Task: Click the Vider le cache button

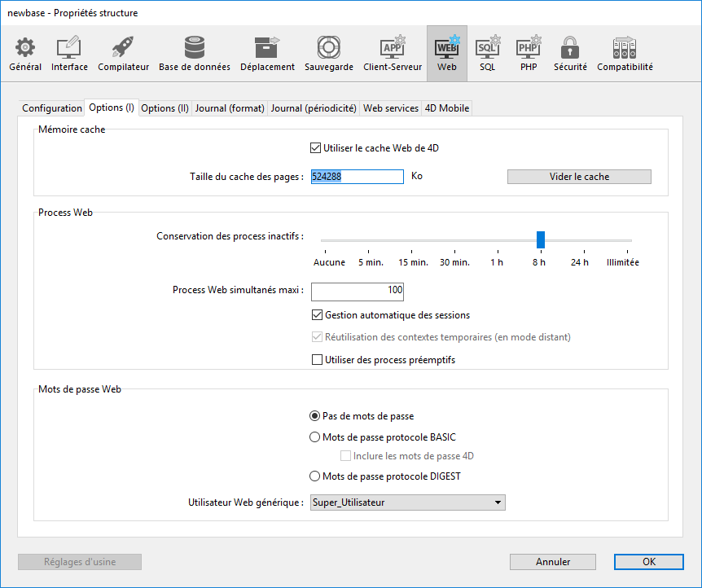Action: tap(579, 177)
